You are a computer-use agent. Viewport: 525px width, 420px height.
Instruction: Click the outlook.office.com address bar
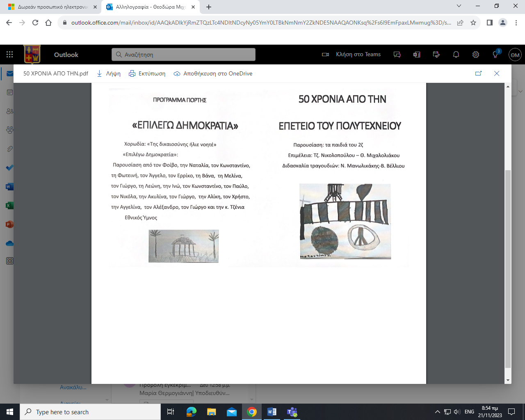(x=261, y=23)
